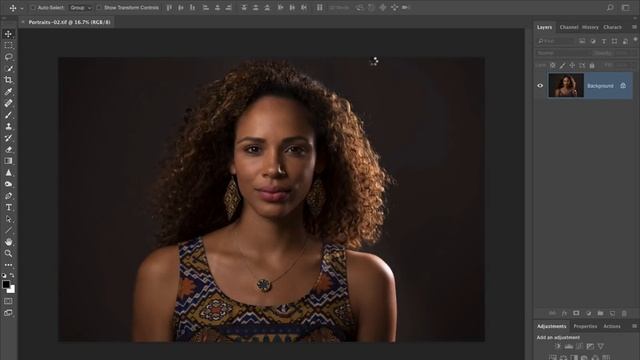Screen dimensions: 640x360
Task: Select the Eyedropper tool
Action: pos(8,91)
